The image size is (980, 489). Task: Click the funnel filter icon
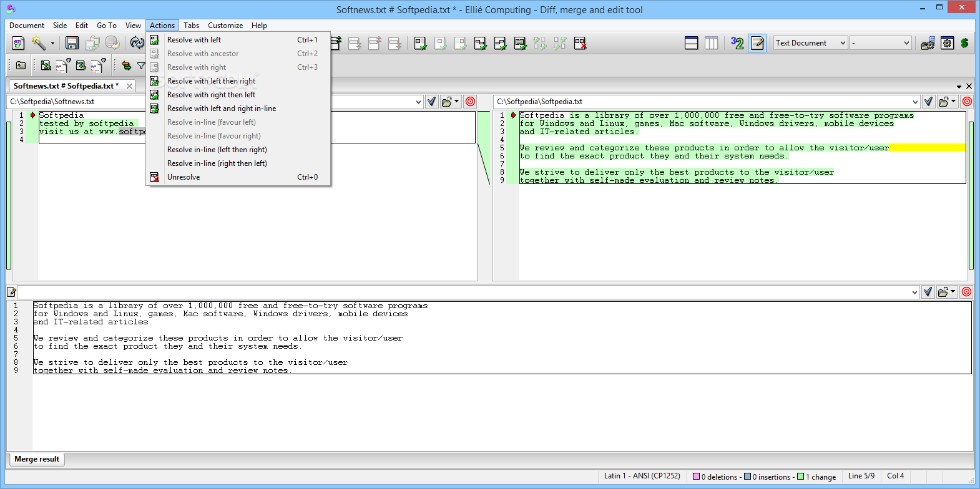point(141,65)
